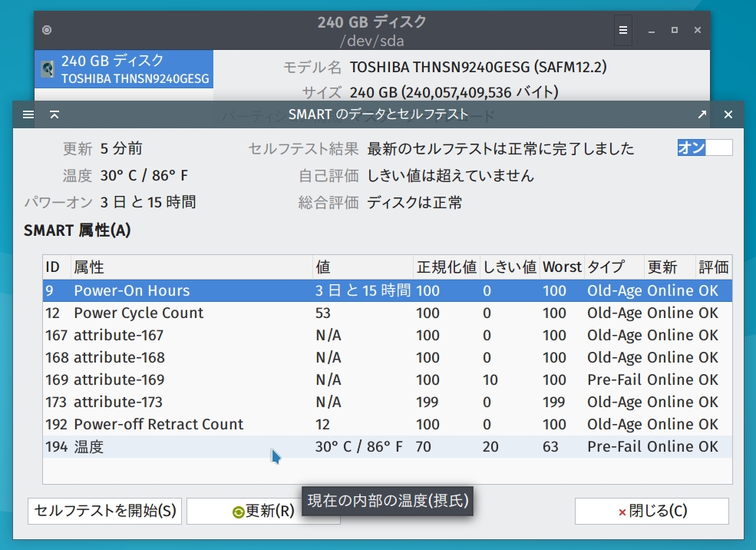The width and height of the screenshot is (756, 550).
Task: Click the 30° C / 86° F value in the table
Action: point(358,447)
